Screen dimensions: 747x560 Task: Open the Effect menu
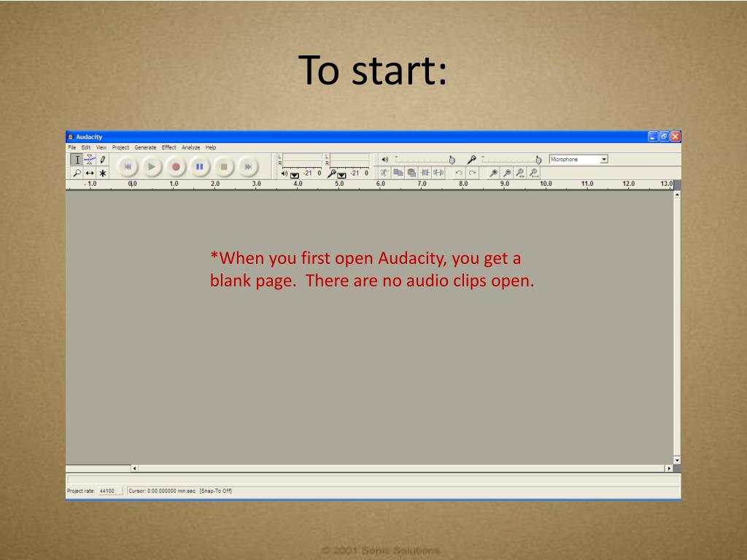coord(169,147)
